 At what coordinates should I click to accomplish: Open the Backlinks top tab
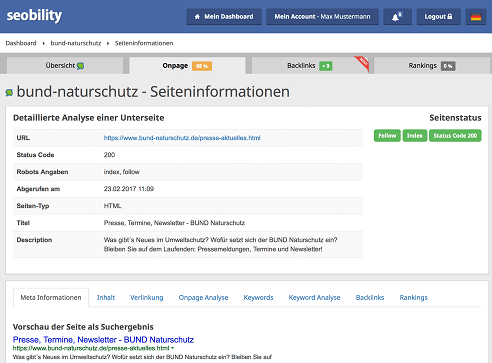[x=310, y=66]
